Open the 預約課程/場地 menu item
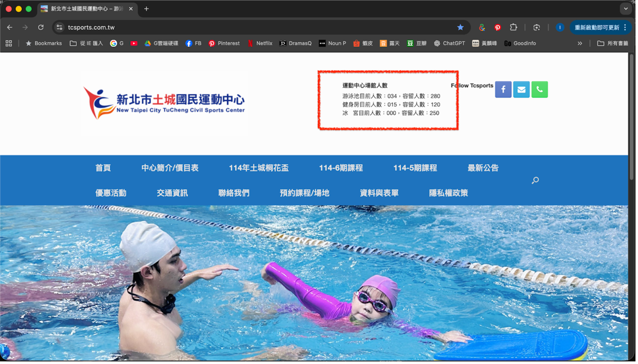638x364 pixels. pyautogui.click(x=304, y=193)
